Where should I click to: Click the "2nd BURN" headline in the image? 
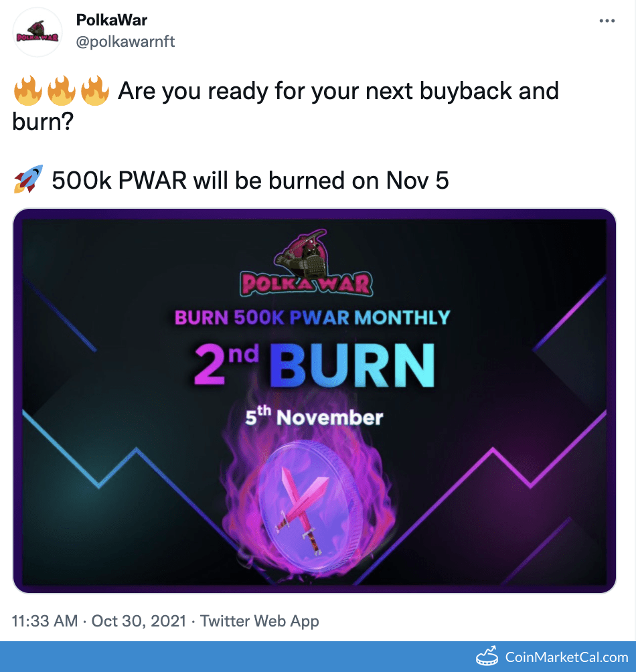click(314, 364)
